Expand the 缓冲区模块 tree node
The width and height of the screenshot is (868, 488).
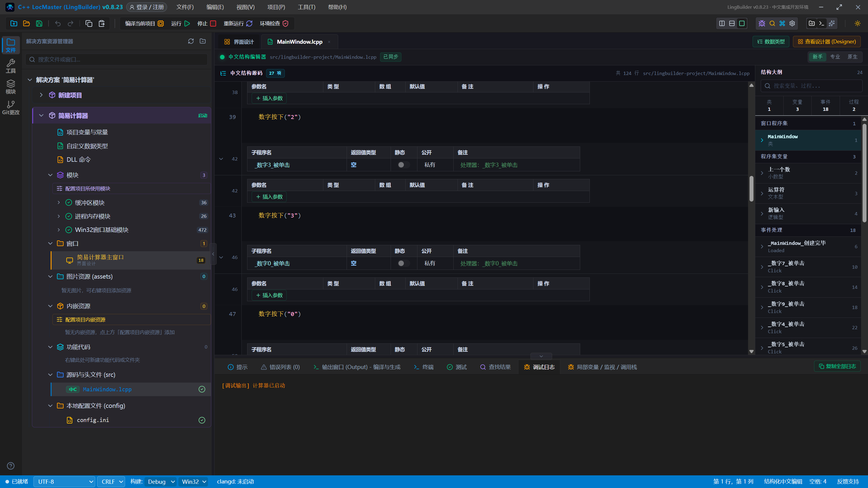coord(59,202)
